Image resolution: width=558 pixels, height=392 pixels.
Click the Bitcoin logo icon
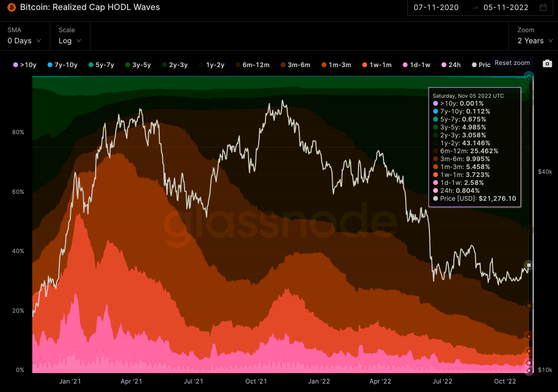coord(12,7)
